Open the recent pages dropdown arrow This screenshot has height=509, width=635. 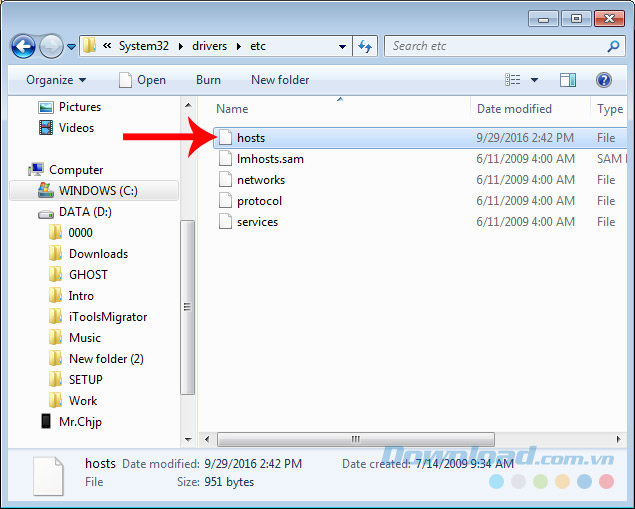click(72, 47)
